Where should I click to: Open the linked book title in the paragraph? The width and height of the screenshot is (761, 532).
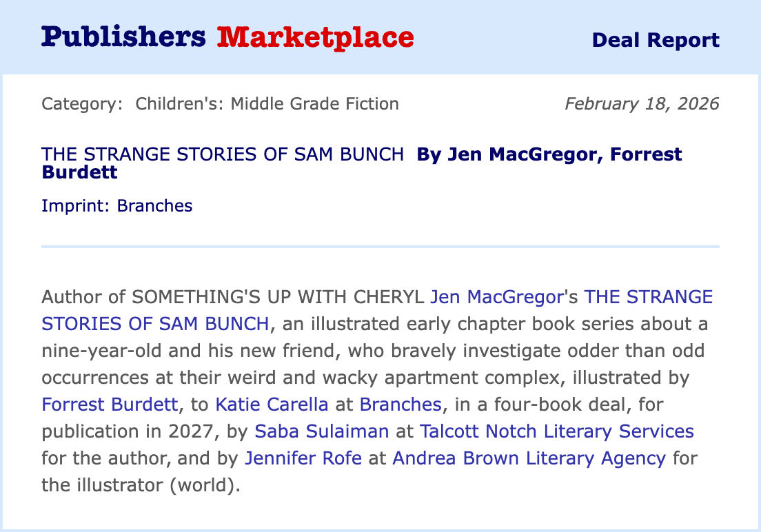pos(155,324)
